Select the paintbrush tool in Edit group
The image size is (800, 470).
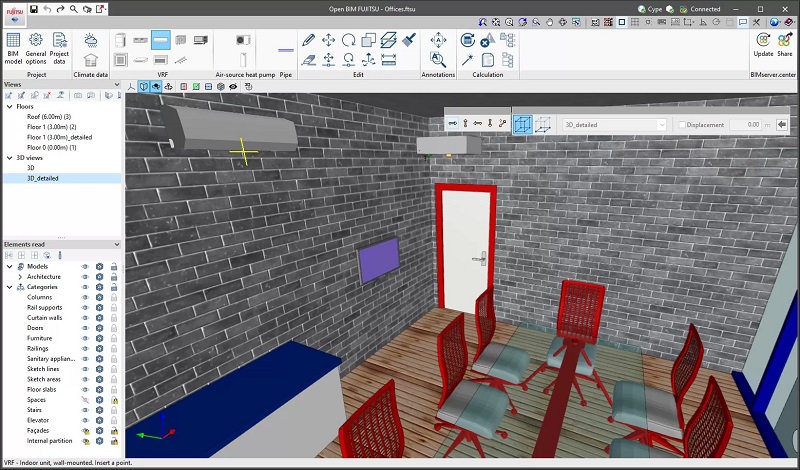point(408,40)
